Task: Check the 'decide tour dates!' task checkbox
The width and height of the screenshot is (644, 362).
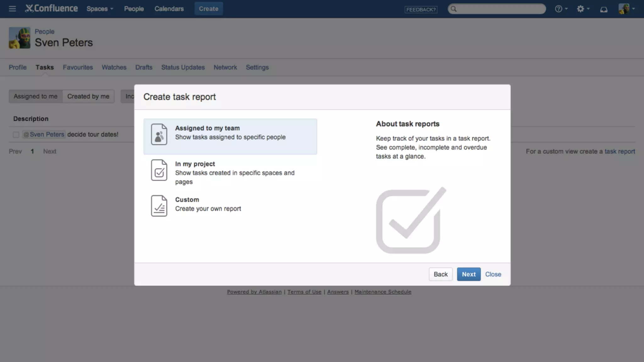Action: tap(16, 135)
